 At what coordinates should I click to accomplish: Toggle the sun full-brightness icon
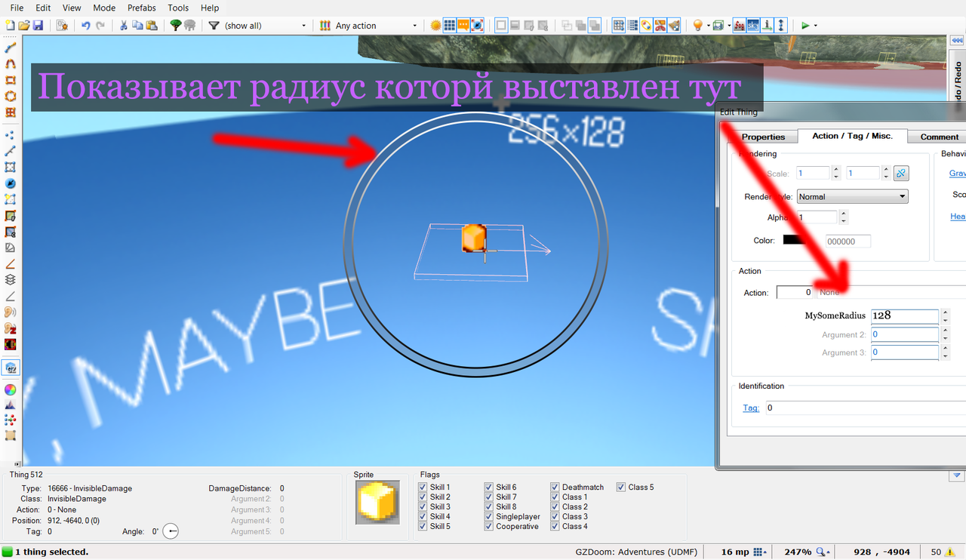(x=435, y=25)
